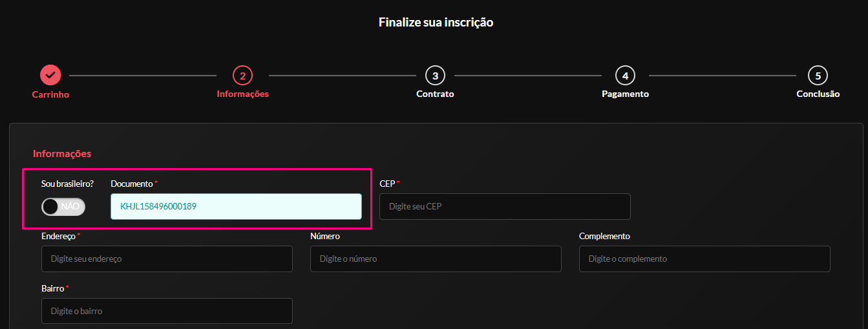Screen dimensions: 868x329
Task: Select the Número input field
Action: click(436, 259)
